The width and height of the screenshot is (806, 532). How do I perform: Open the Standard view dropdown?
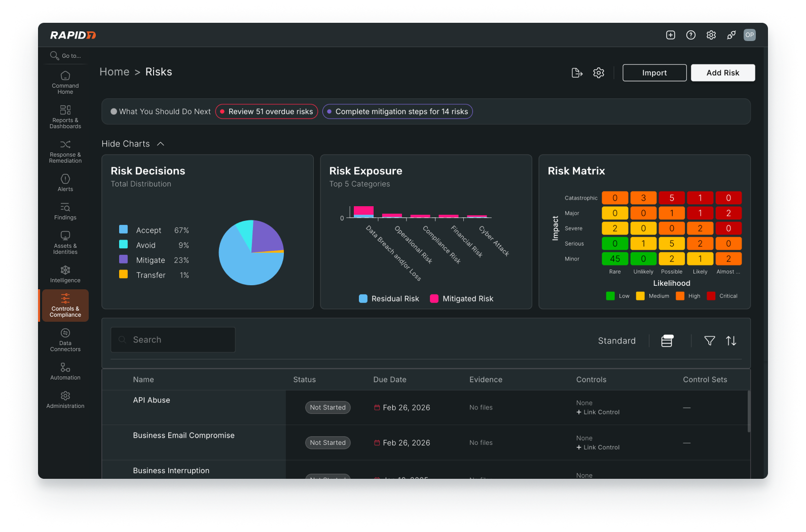pyautogui.click(x=616, y=341)
